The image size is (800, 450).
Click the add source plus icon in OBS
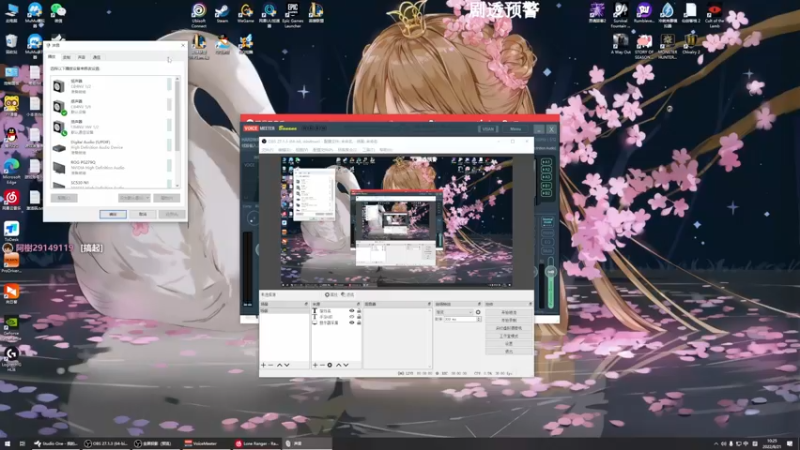pos(315,365)
